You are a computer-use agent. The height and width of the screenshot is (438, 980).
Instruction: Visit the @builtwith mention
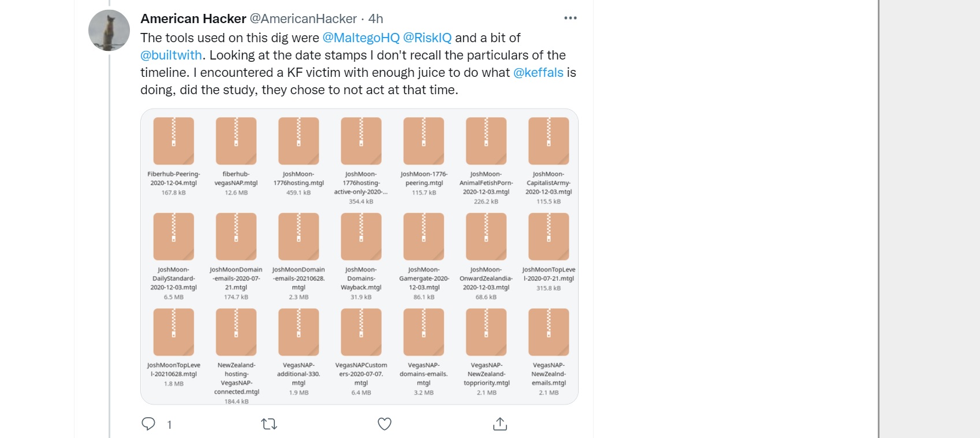point(171,55)
